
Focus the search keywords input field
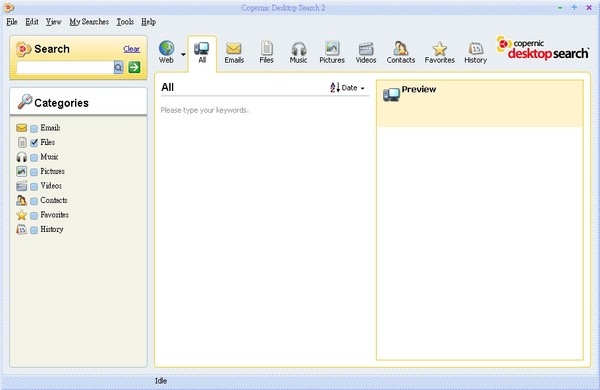point(65,67)
